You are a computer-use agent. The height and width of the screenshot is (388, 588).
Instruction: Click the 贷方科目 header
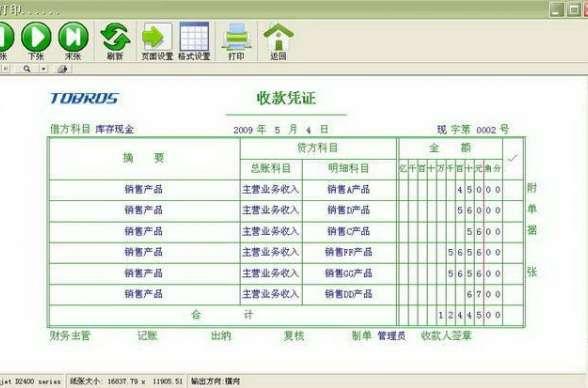coord(317,148)
